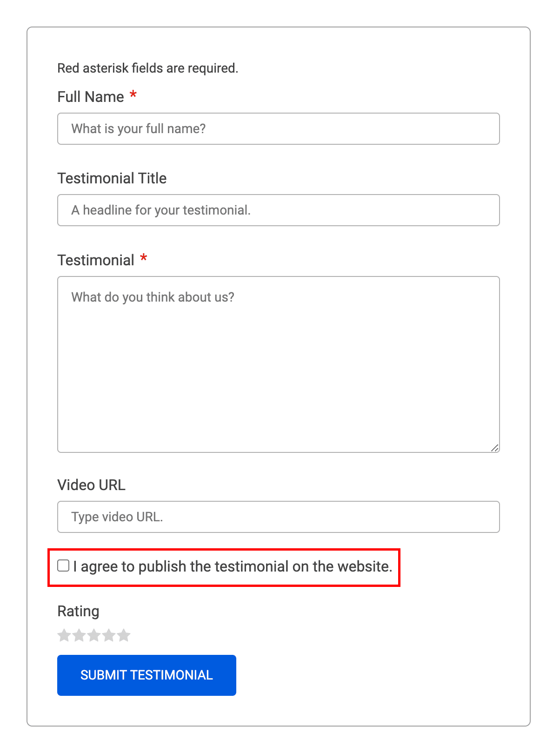This screenshot has width=560, height=754.
Task: Check the agree to publish checkbox
Action: click(63, 565)
